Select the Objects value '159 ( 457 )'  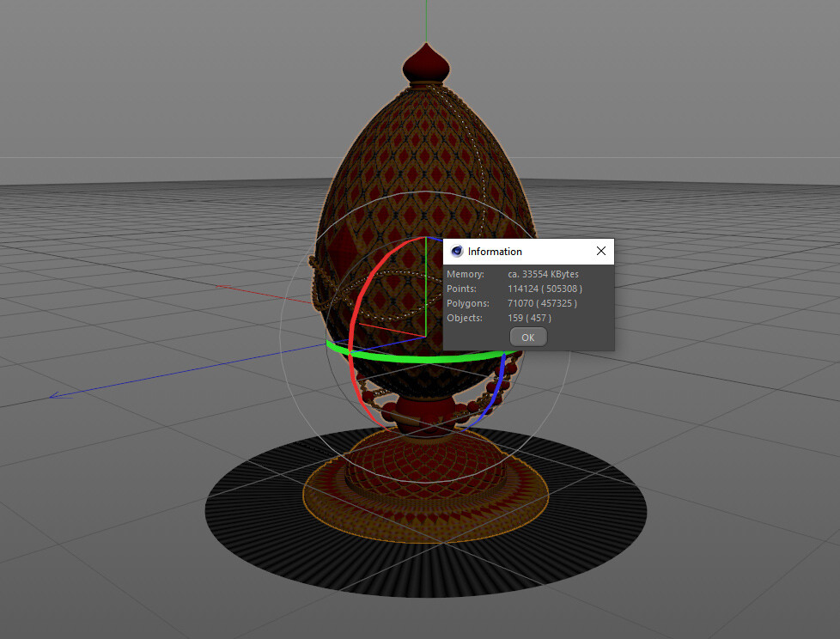529,318
